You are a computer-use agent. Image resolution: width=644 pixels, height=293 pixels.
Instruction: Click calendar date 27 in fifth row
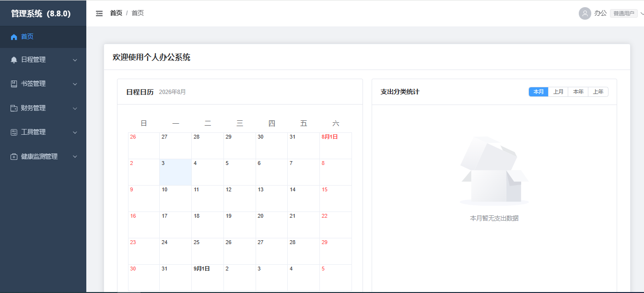click(x=271, y=251)
